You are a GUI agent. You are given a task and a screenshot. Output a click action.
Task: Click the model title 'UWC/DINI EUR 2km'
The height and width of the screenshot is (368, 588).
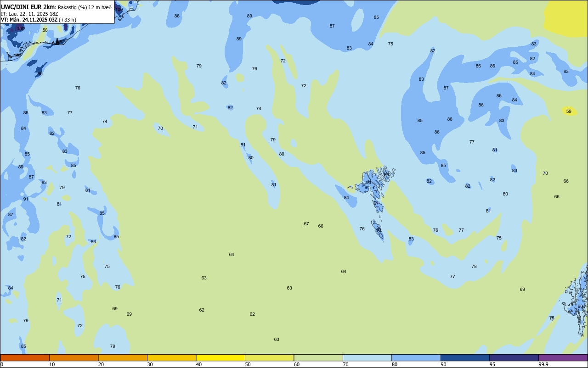coord(28,7)
